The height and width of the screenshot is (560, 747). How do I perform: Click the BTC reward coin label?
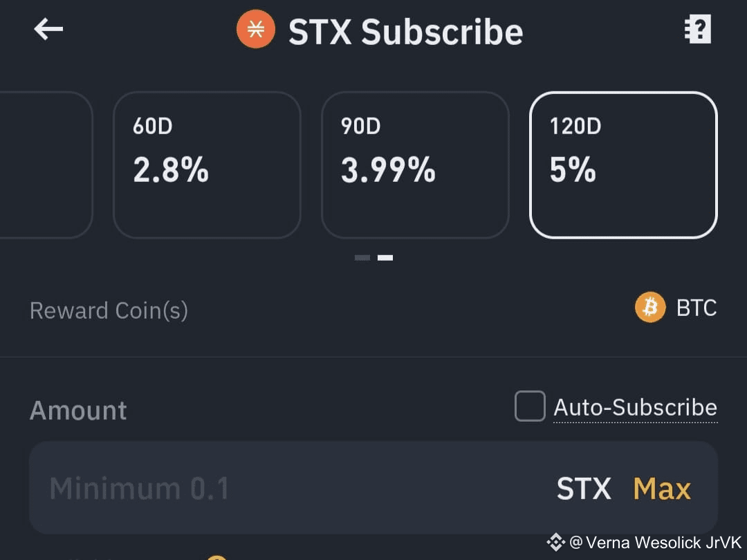pyautogui.click(x=697, y=308)
